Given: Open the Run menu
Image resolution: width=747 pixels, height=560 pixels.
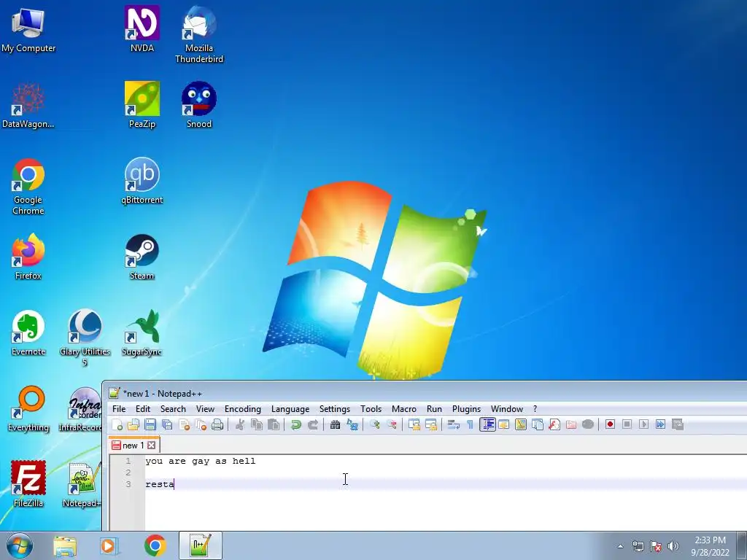Looking at the screenshot, I should point(434,409).
